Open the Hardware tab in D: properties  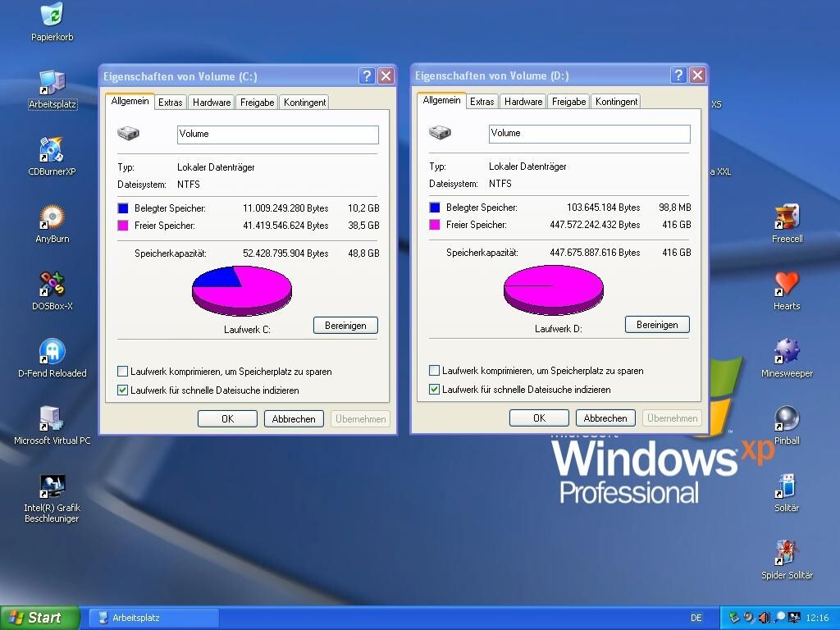(523, 101)
